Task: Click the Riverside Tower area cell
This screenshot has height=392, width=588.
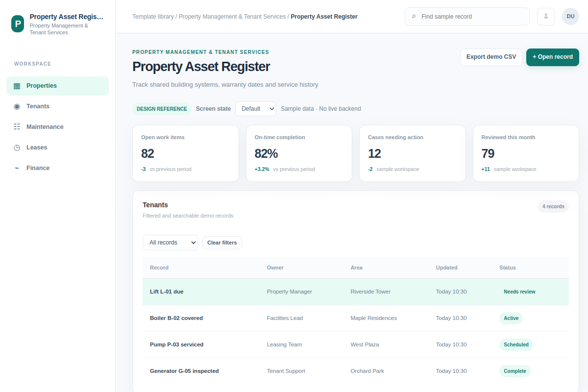Action: [x=370, y=292]
